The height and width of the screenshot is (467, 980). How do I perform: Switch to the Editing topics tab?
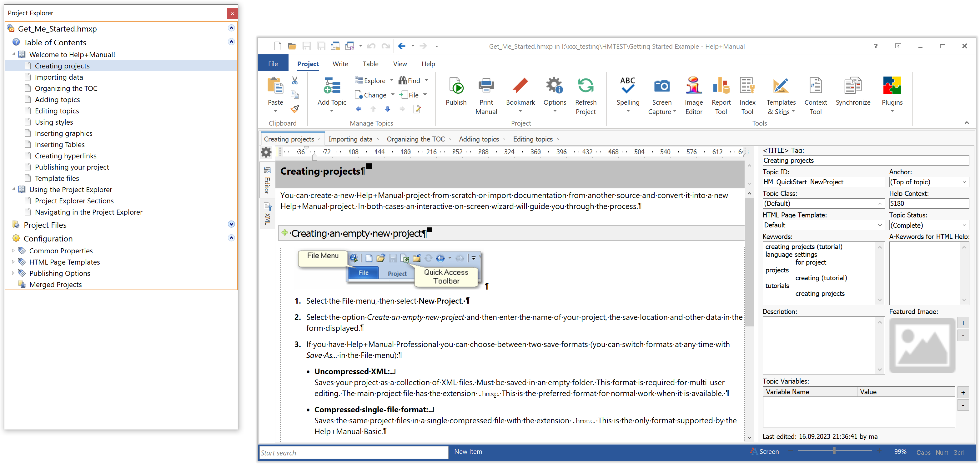coord(533,139)
